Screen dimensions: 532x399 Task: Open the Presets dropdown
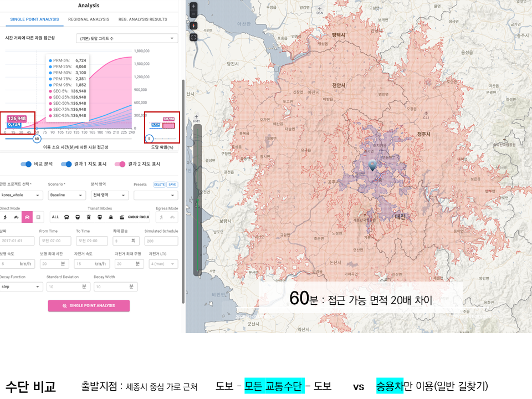(x=156, y=195)
